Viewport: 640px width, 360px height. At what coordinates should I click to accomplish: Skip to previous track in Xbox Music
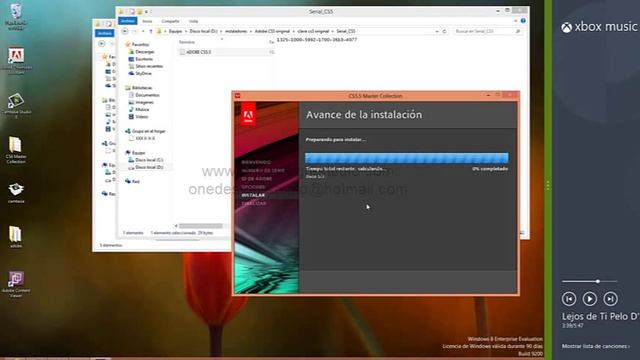569,299
